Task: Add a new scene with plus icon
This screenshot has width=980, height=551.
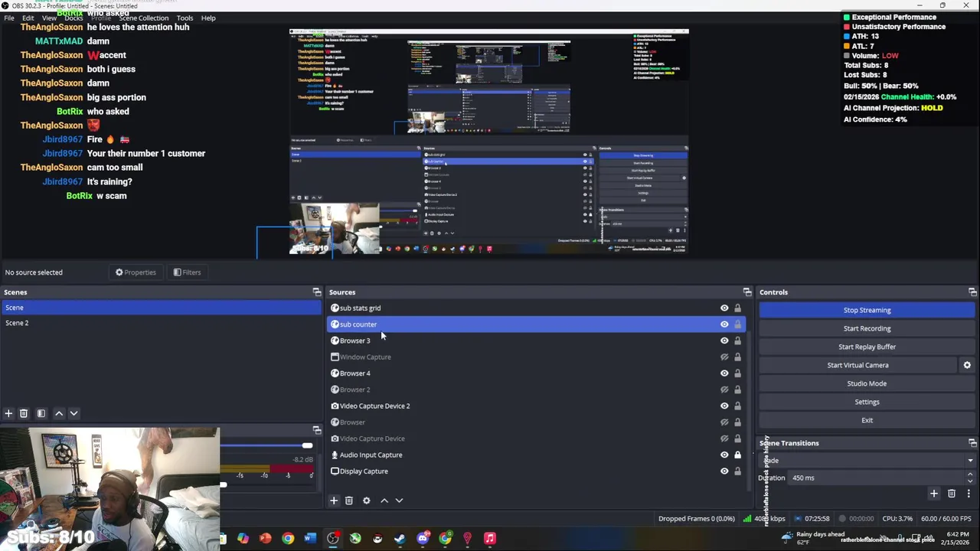Action: (8, 413)
